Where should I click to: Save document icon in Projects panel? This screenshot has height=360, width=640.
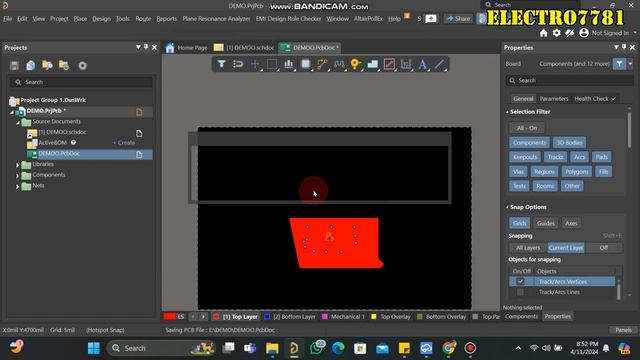tap(14, 66)
